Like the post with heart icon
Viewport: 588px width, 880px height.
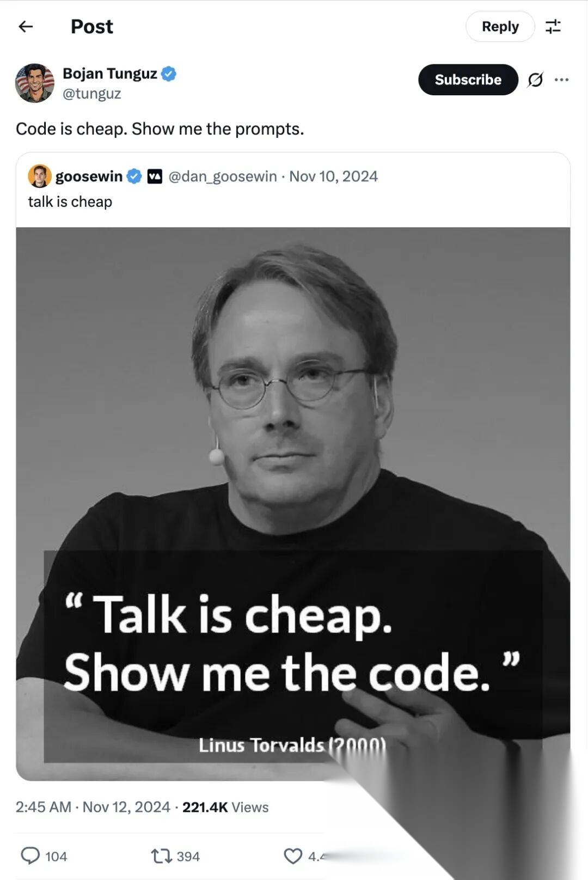pyautogui.click(x=293, y=856)
